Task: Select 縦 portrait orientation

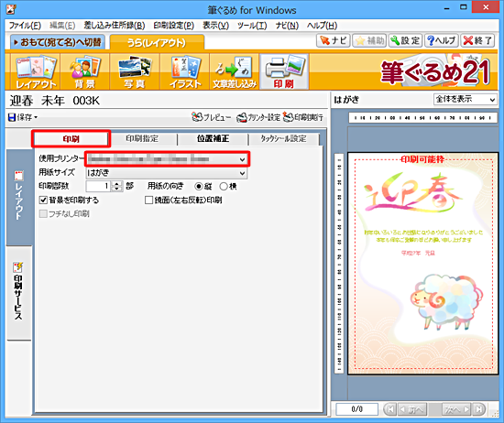Action: point(198,186)
